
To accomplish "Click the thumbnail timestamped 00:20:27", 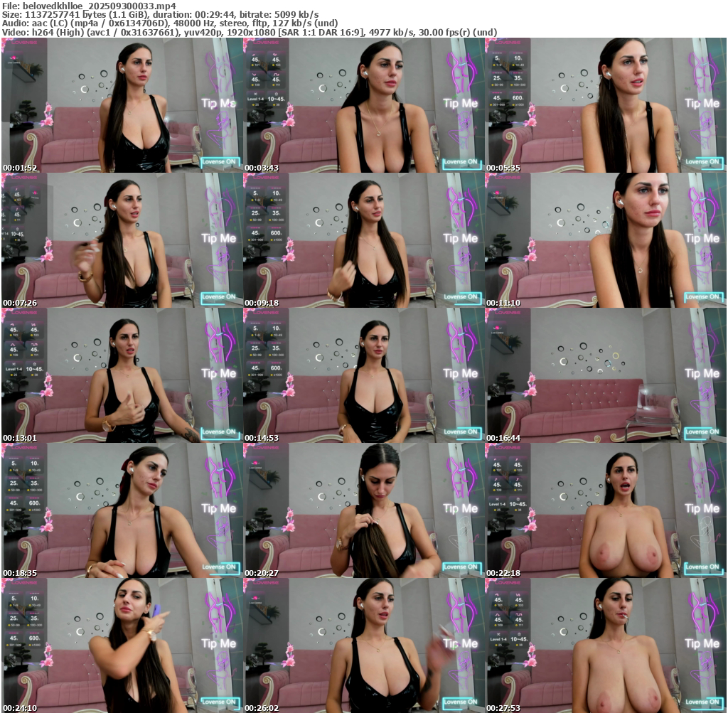I will tap(363, 510).
